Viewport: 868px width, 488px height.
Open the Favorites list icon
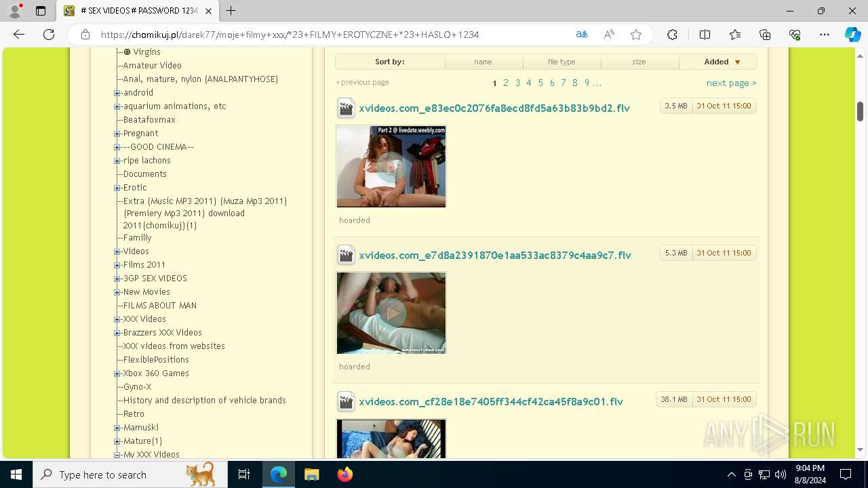[x=735, y=35]
